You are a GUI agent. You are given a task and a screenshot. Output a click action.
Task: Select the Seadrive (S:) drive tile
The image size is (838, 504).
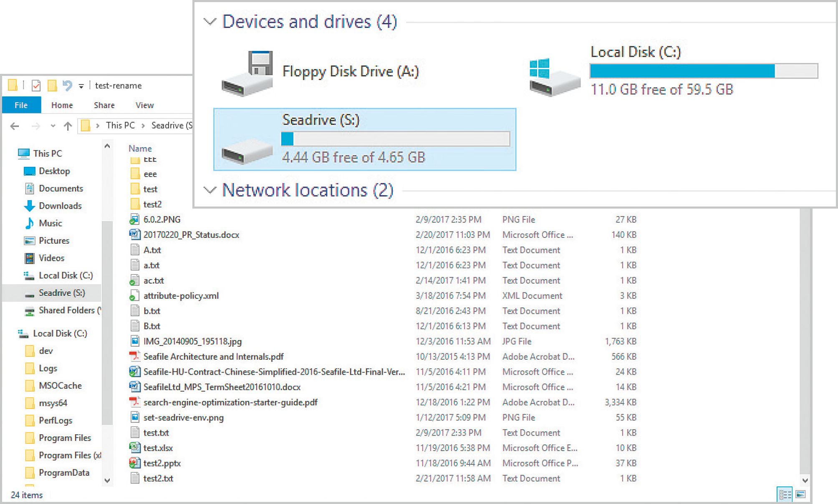point(364,139)
